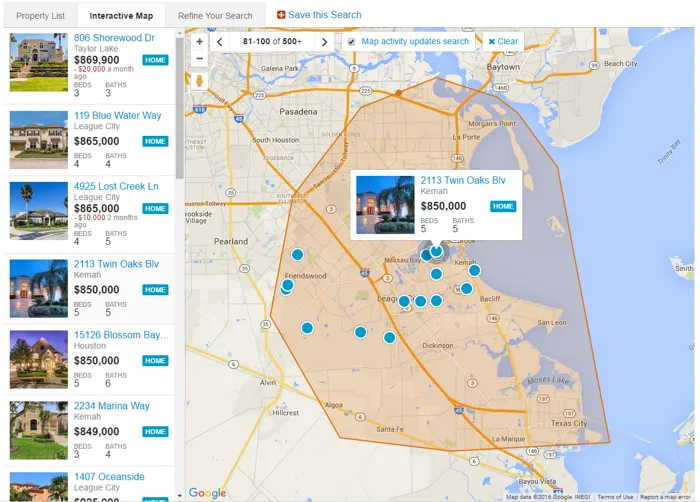Open the 1407 Oceanside listing
The height and width of the screenshot is (502, 700).
(109, 477)
